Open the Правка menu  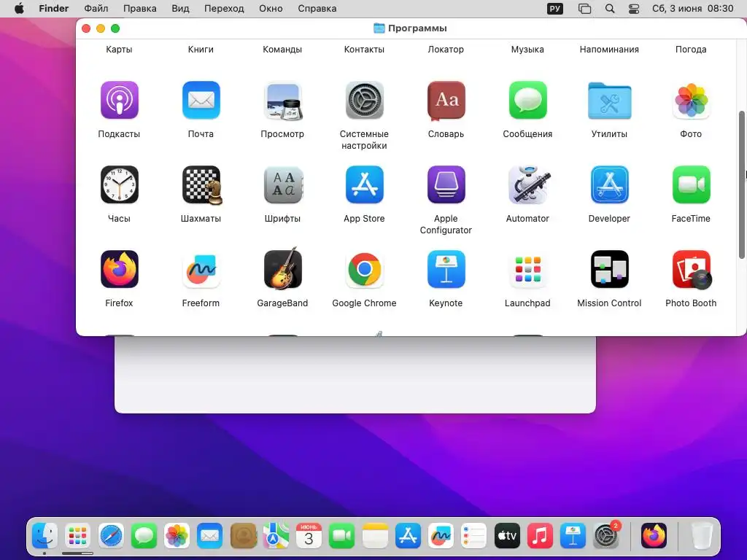pos(139,9)
